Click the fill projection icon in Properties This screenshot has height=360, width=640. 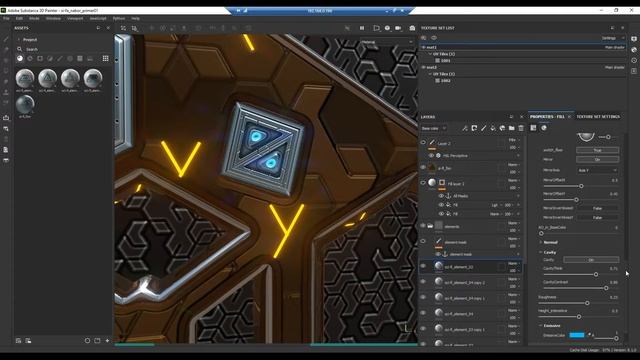point(533,128)
